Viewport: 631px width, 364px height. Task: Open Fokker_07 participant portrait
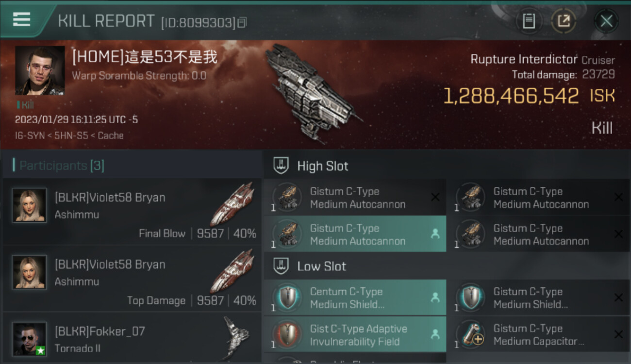pos(30,338)
